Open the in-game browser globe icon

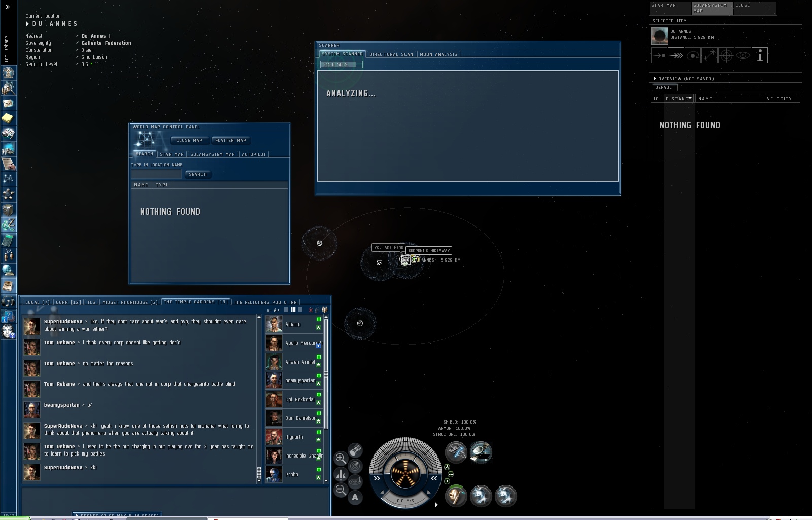coord(8,270)
